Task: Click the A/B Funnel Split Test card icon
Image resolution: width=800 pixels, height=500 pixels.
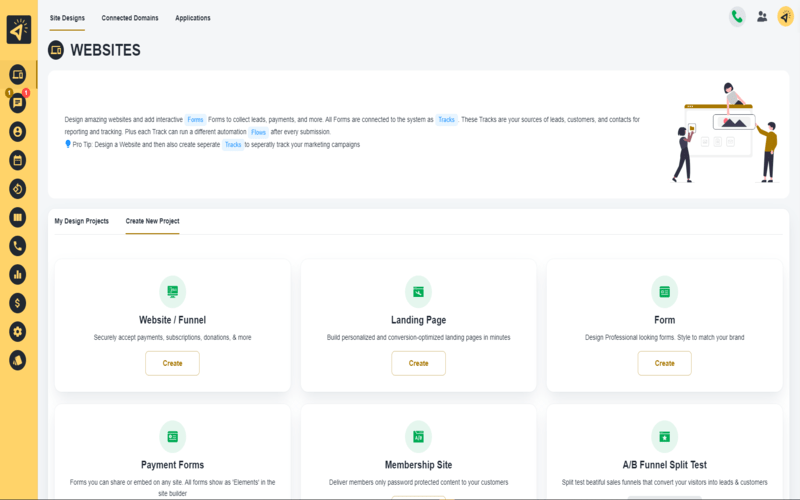Action: (x=664, y=437)
